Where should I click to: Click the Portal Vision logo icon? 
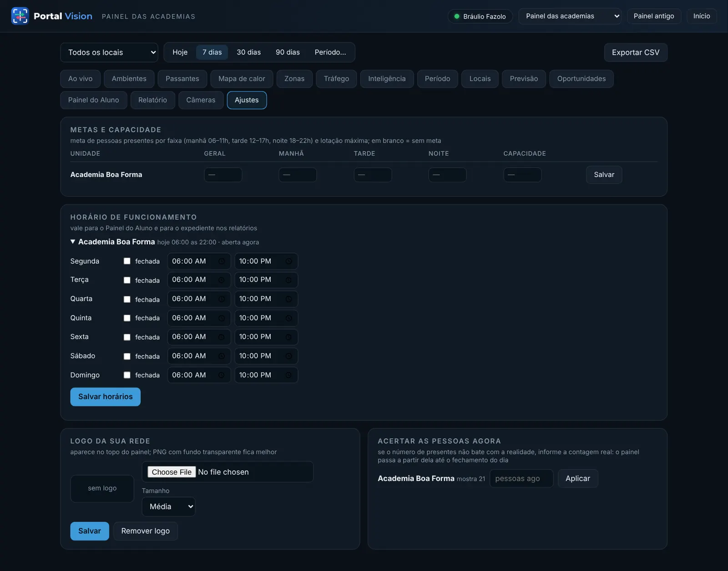tap(20, 16)
